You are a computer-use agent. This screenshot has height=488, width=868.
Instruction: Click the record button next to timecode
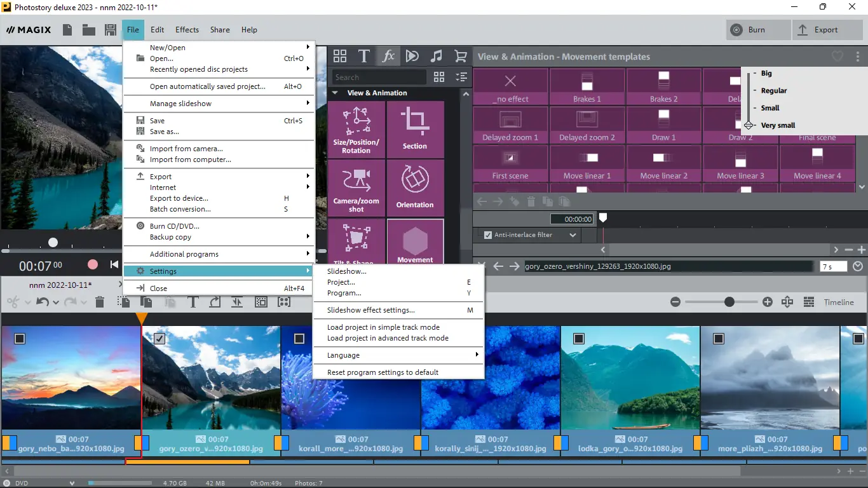[93, 264]
